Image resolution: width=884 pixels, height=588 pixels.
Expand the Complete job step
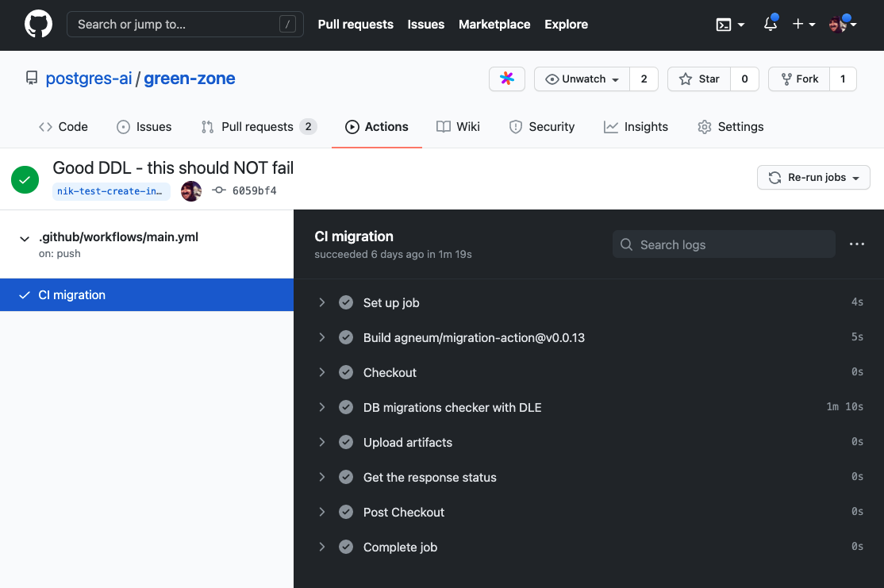point(322,548)
